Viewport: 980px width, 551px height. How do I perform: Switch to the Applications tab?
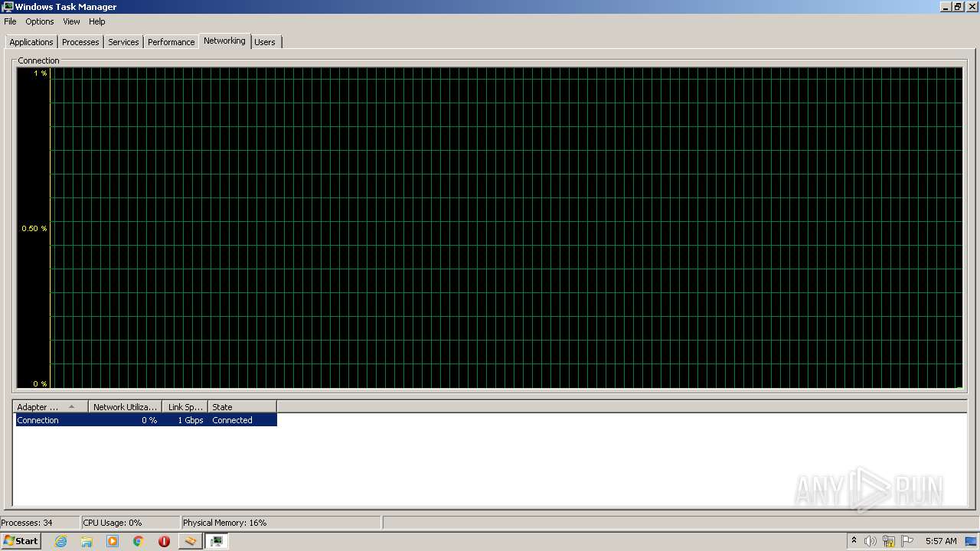31,42
